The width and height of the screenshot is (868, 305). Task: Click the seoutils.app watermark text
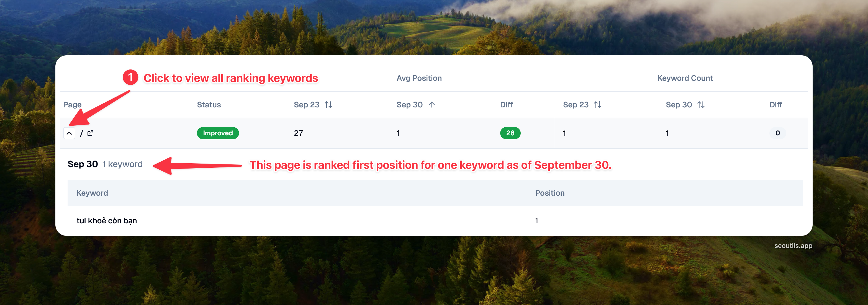tap(793, 246)
